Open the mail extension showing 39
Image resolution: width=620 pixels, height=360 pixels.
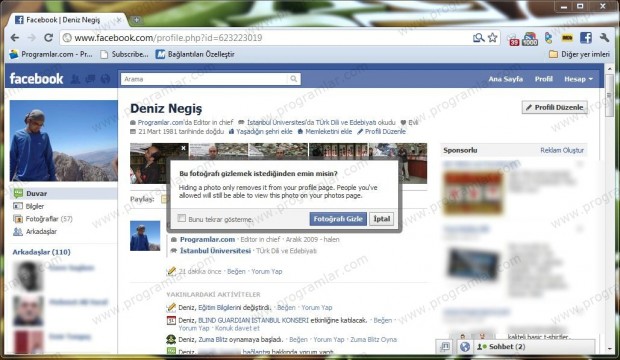pyautogui.click(x=513, y=39)
